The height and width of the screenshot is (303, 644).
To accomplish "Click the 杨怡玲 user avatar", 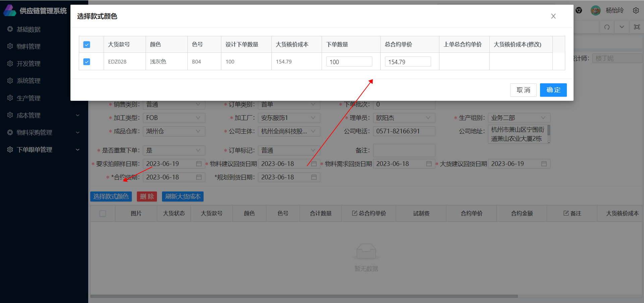I will click(595, 10).
